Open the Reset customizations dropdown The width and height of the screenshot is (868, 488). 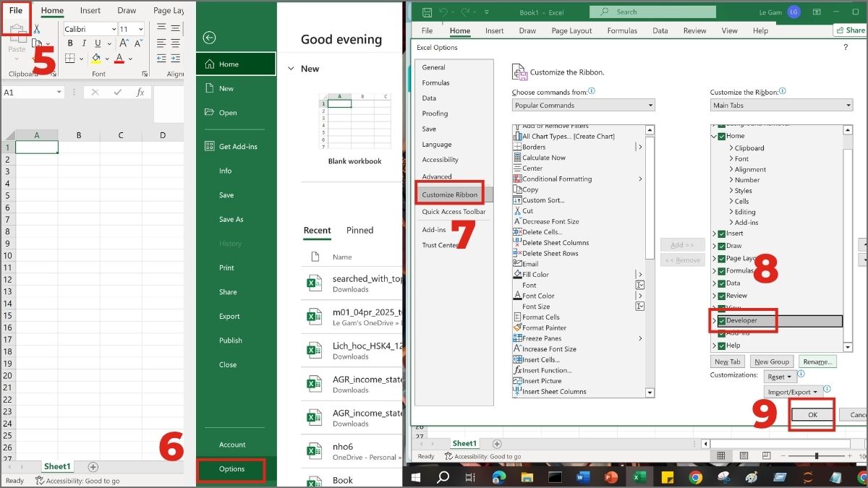pos(780,377)
